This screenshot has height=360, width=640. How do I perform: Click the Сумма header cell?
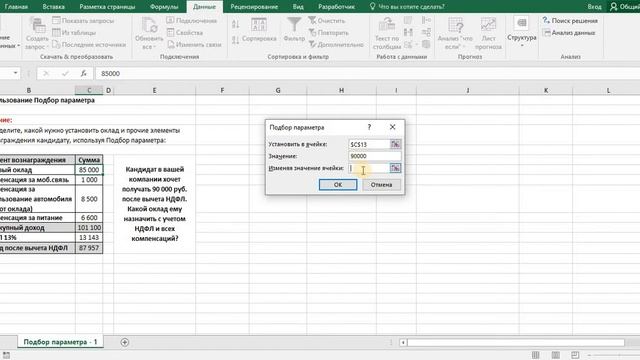89,160
